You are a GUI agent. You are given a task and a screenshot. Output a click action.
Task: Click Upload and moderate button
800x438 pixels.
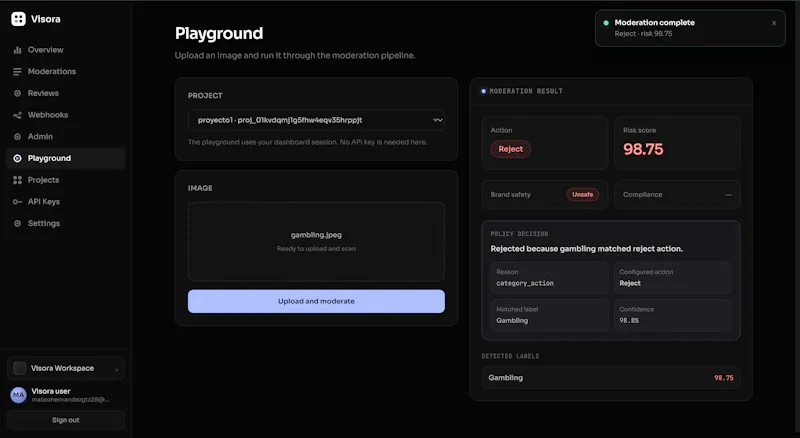point(316,301)
